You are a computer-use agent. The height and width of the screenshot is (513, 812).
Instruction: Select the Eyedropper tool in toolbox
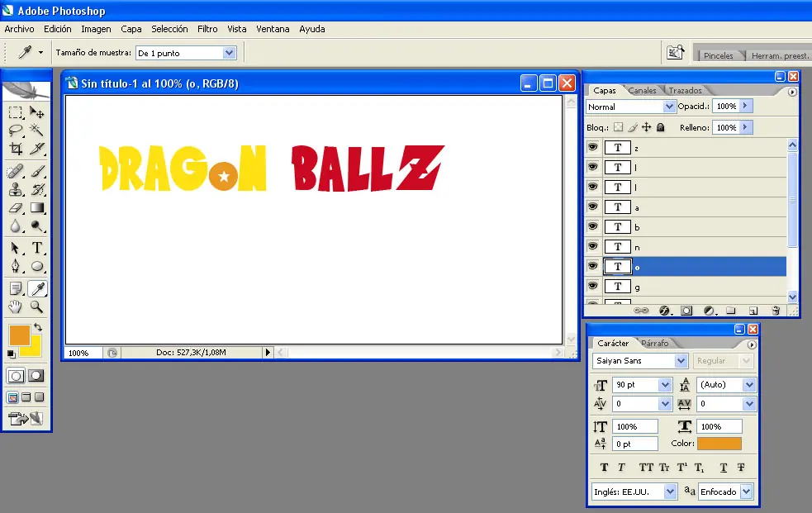[x=37, y=288]
